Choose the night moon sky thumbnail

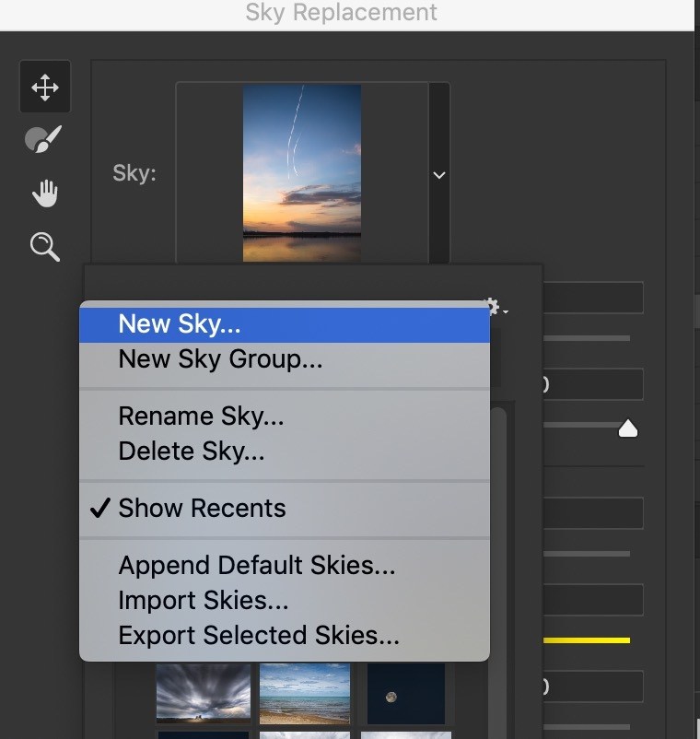point(405,692)
